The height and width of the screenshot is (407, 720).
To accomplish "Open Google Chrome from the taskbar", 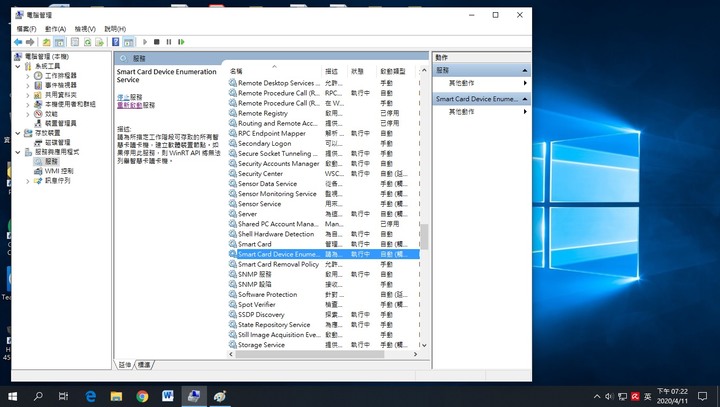I will [142, 396].
